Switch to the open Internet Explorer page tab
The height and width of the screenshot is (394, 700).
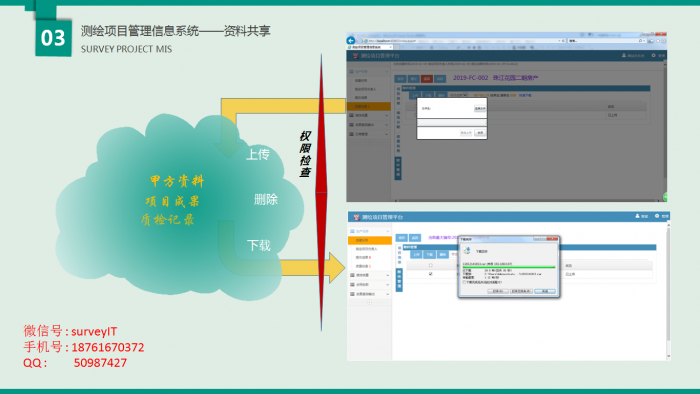tap(370, 47)
